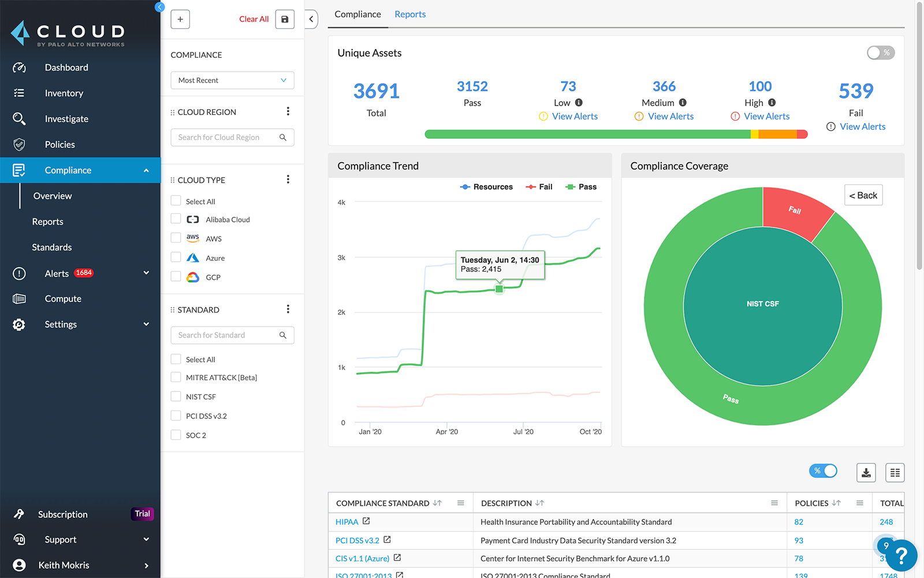The height and width of the screenshot is (578, 924).
Task: Expand the Keith Mokris account menu
Action: [146, 565]
